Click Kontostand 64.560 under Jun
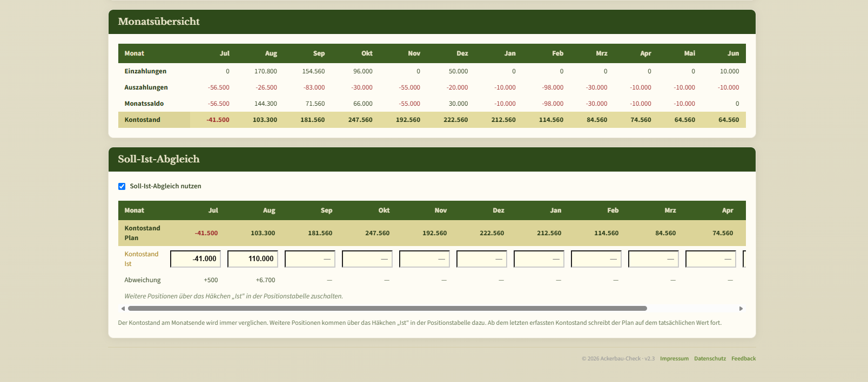This screenshot has height=382, width=868. pos(729,120)
